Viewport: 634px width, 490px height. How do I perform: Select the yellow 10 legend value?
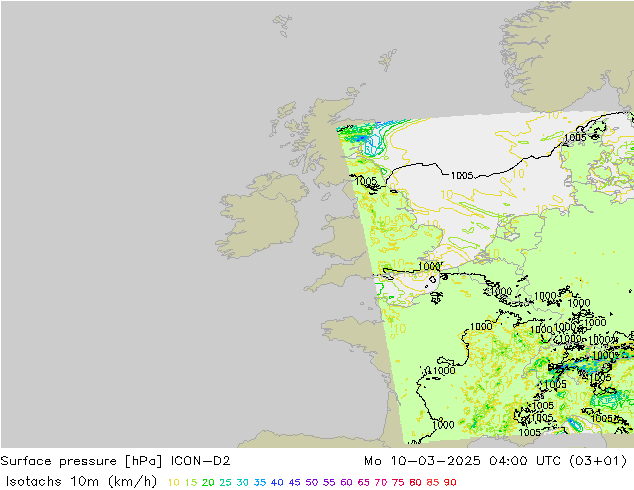(173, 482)
